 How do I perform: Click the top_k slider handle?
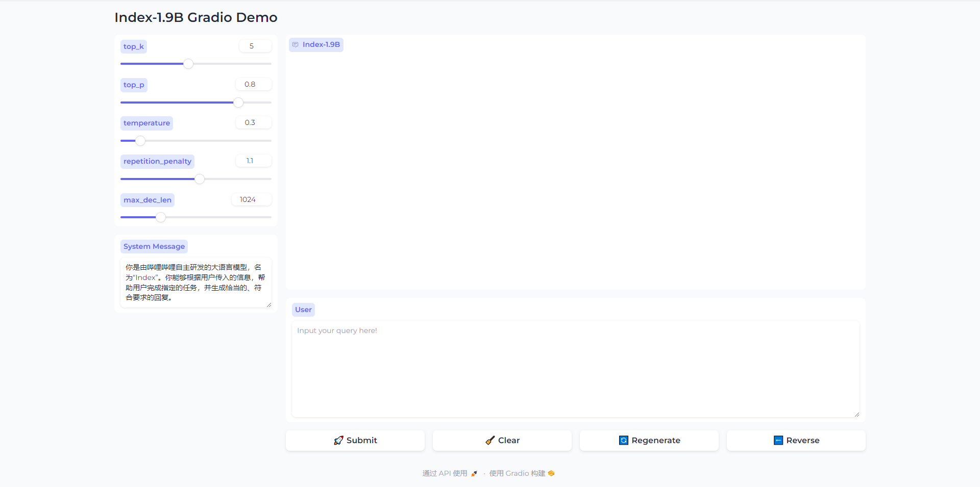(x=188, y=64)
